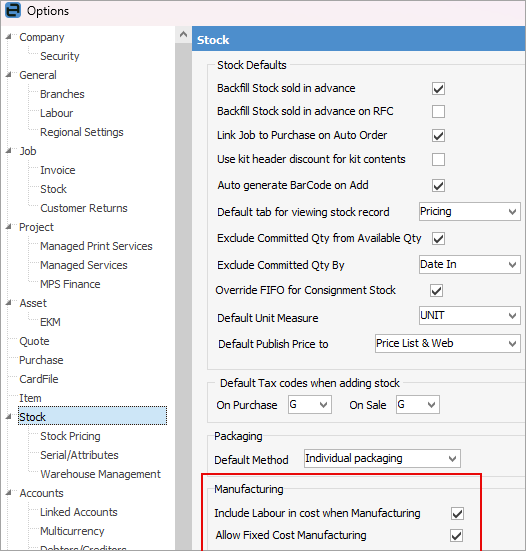Open Warehouse Management settings
This screenshot has width=526, height=551.
pyautogui.click(x=100, y=474)
